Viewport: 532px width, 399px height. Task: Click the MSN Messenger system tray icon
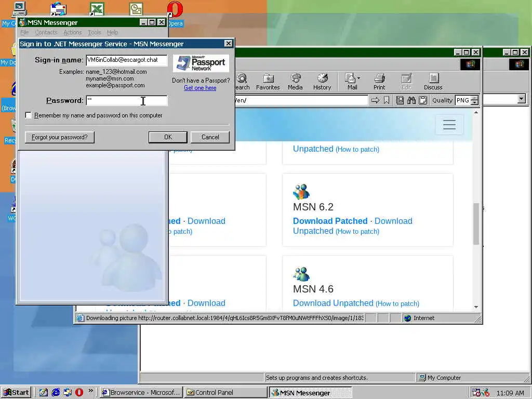pos(486,393)
